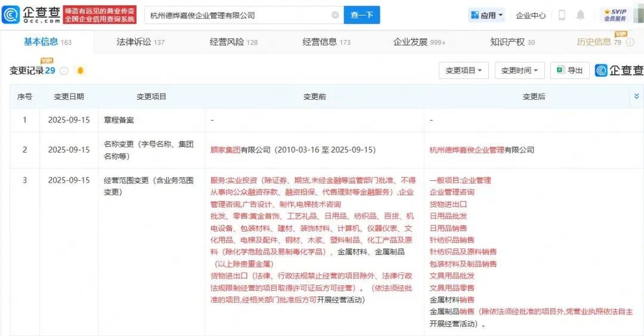The height and width of the screenshot is (336, 644).
Task: Open the 顾家集团 link in 变更前
Action: click(x=225, y=150)
